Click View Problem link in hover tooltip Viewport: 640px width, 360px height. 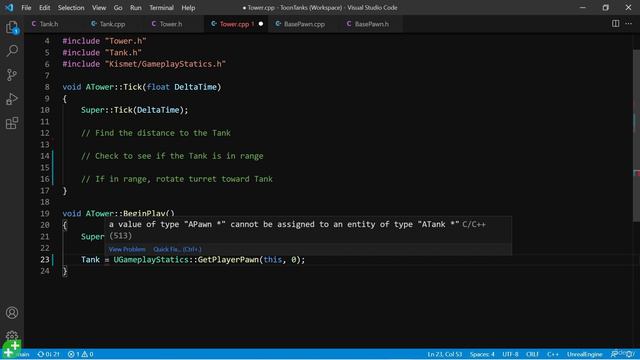coord(127,249)
